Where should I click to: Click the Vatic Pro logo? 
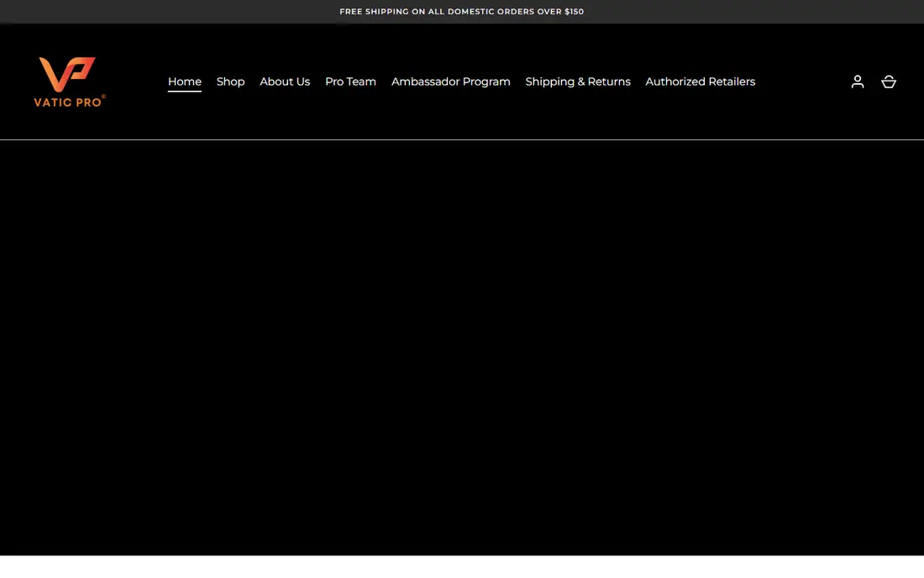click(x=70, y=81)
